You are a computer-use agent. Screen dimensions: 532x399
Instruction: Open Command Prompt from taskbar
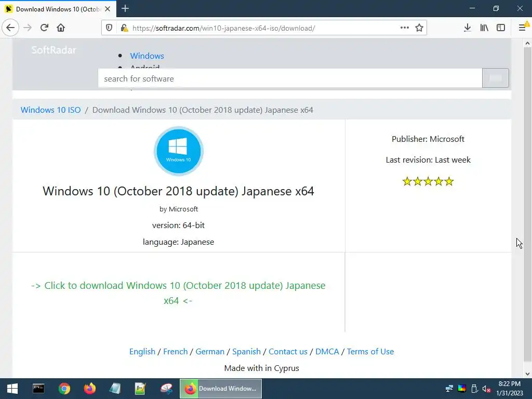tap(38, 389)
